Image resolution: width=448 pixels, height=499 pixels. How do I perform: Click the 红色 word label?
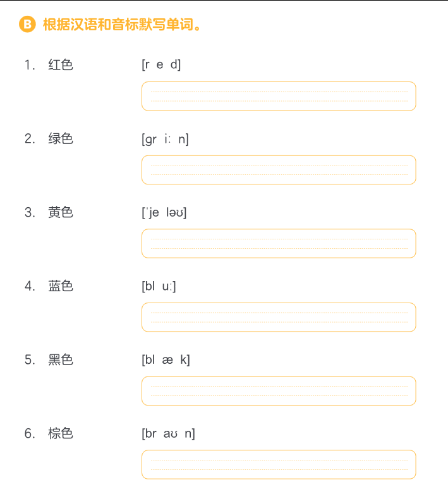[x=61, y=64]
